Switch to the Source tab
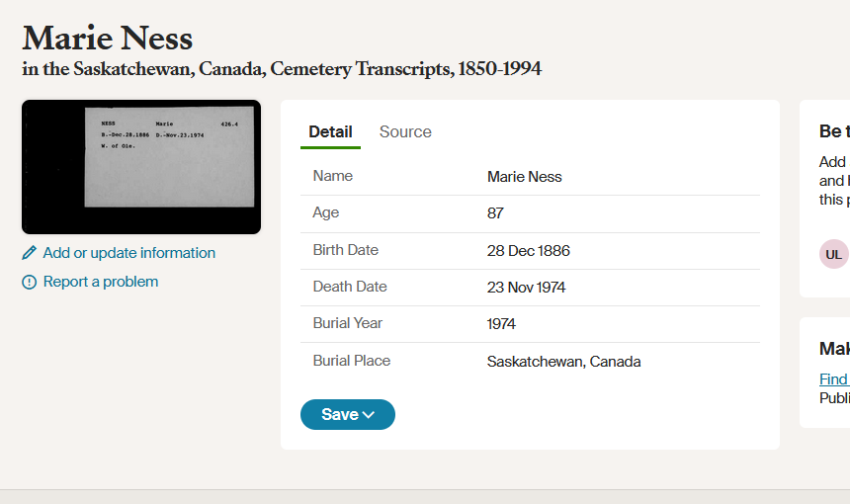The height and width of the screenshot is (504, 850). (405, 131)
